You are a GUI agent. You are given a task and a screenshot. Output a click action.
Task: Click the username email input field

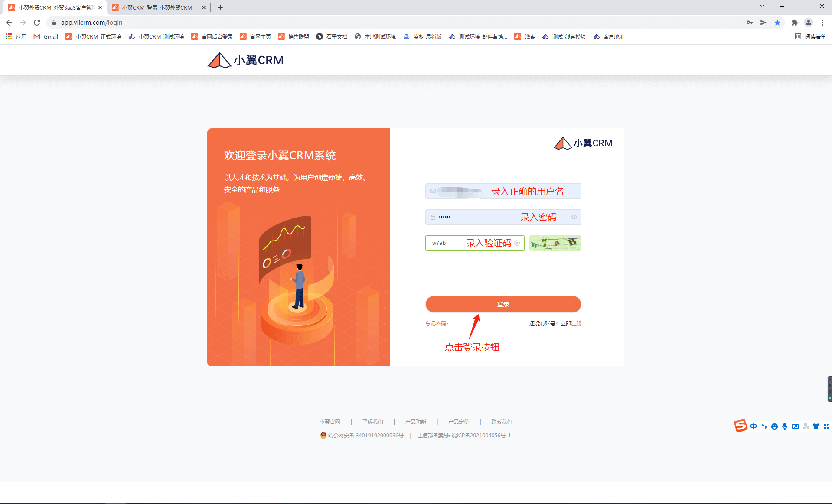tap(503, 191)
